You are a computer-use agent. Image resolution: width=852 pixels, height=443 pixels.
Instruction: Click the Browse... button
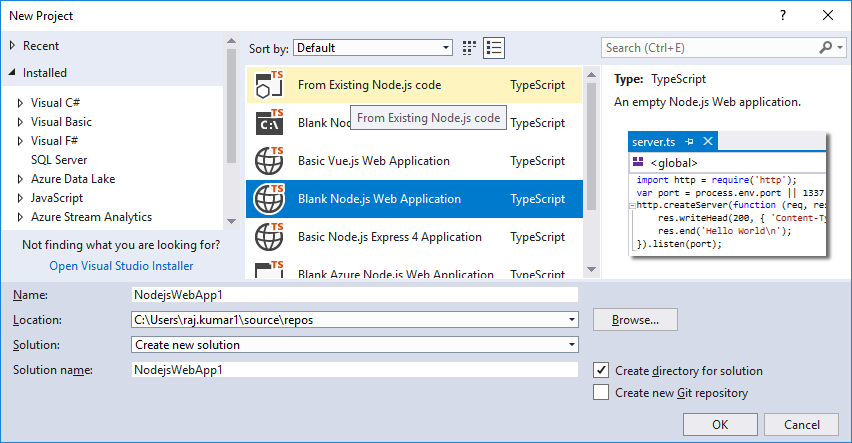635,320
